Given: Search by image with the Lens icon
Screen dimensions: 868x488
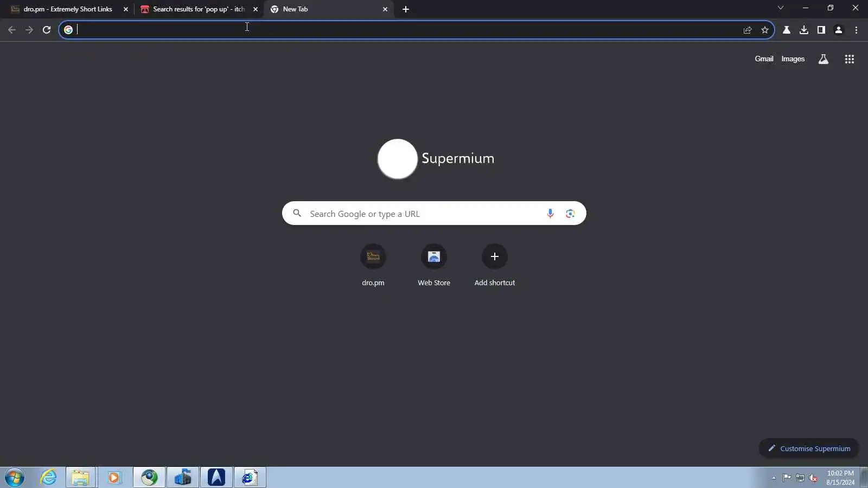Looking at the screenshot, I should tap(570, 214).
